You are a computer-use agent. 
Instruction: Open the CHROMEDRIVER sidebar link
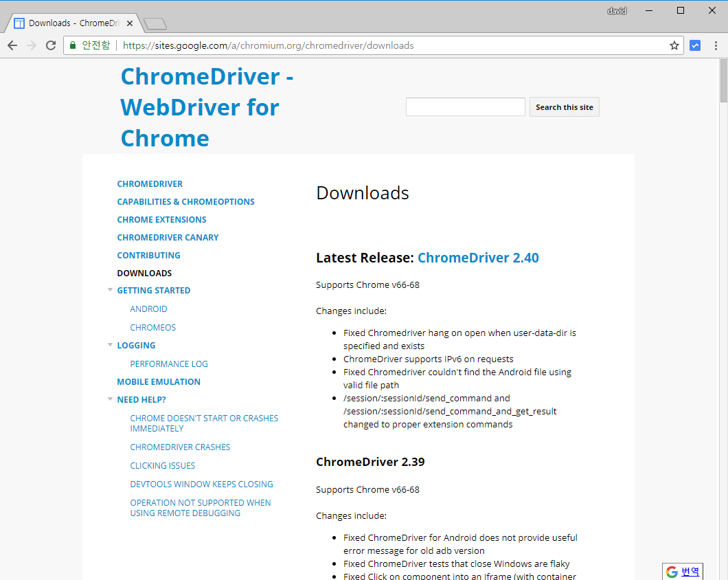(150, 184)
